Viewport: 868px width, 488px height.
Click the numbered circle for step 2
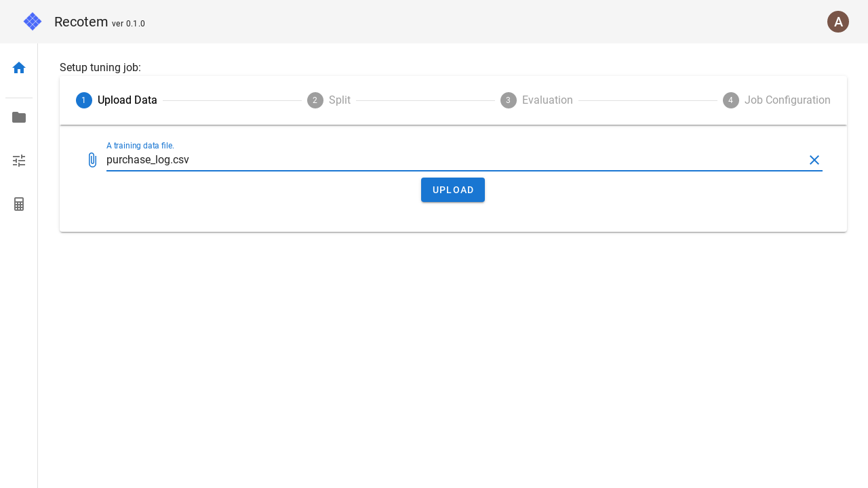point(315,100)
